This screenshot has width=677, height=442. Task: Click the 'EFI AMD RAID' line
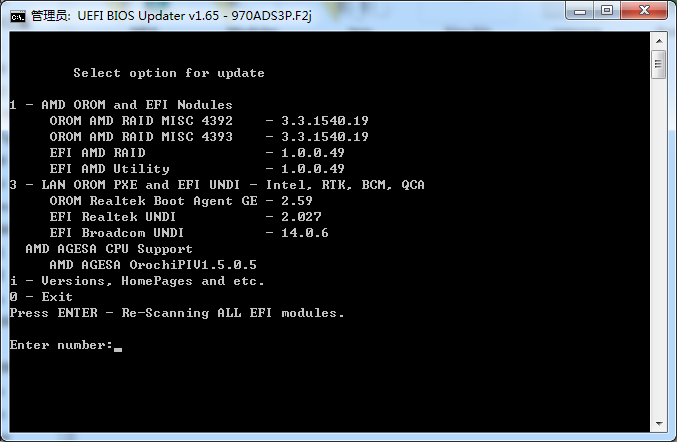coord(197,153)
